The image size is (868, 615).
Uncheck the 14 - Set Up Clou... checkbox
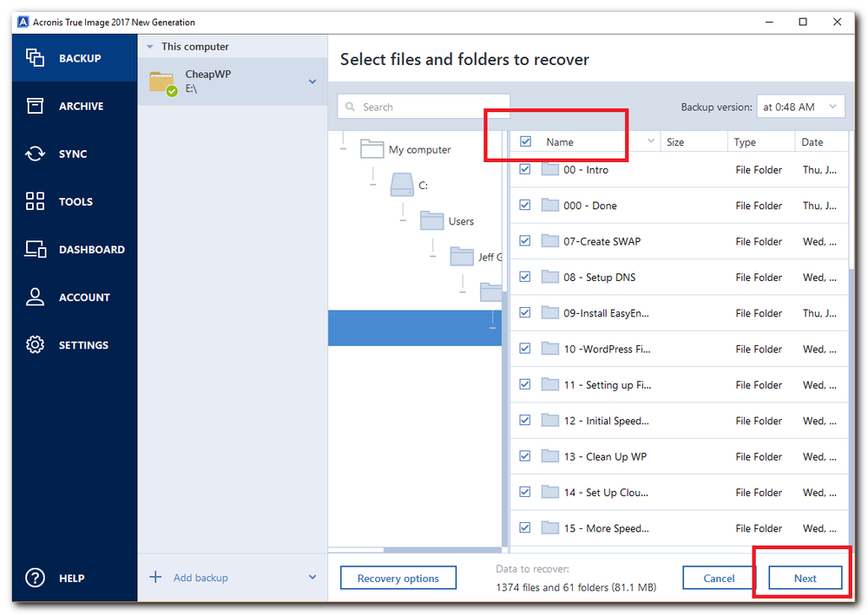[525, 492]
